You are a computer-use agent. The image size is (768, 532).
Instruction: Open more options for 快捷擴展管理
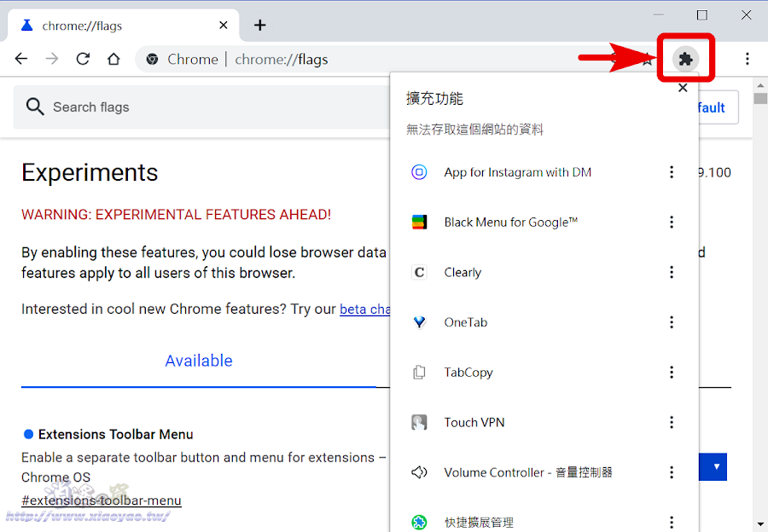[672, 523]
